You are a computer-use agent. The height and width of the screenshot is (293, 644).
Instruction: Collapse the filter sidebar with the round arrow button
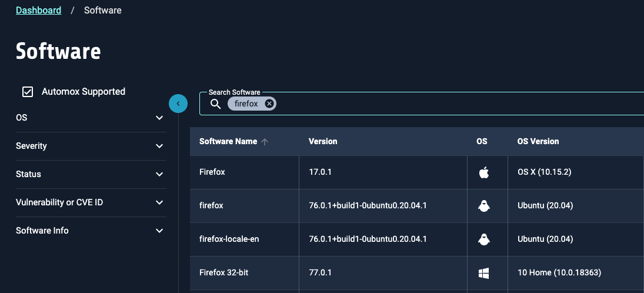pos(178,104)
